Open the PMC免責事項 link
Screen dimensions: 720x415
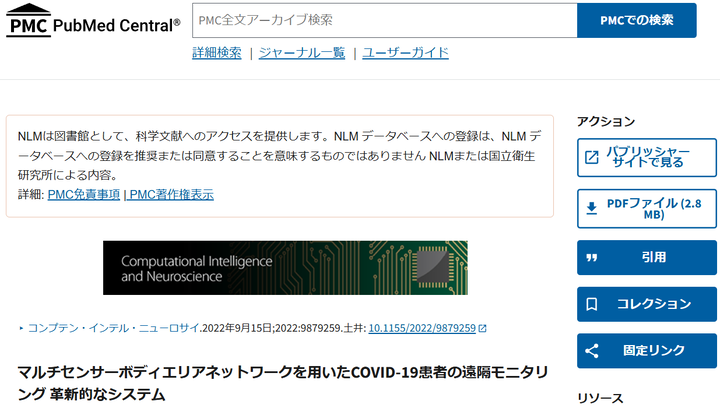tap(84, 194)
